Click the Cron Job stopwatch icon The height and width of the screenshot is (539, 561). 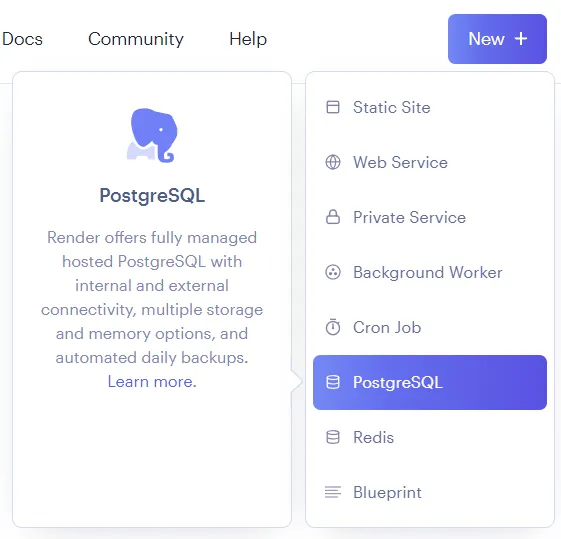pyautogui.click(x=333, y=327)
